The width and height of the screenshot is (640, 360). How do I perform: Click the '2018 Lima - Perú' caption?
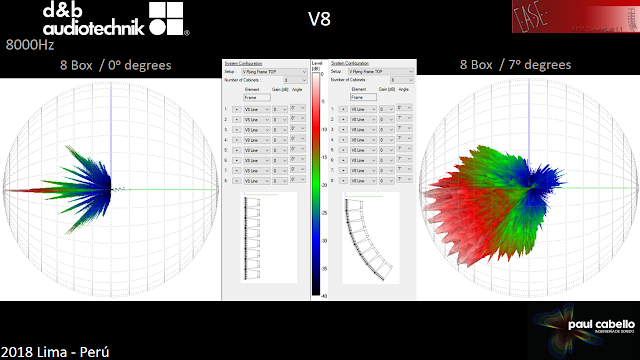click(x=55, y=352)
